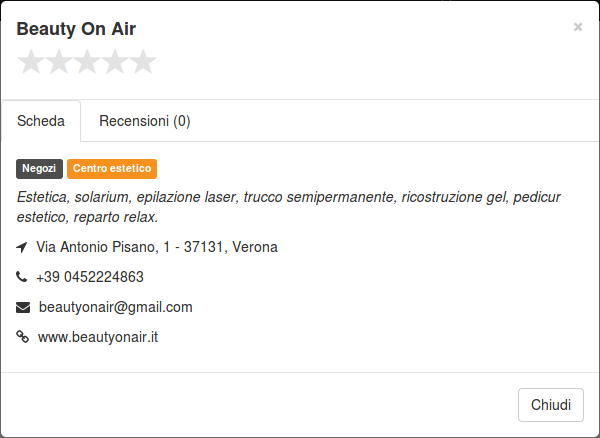The height and width of the screenshot is (438, 600).
Task: Click the phone icon
Action: coord(21,276)
